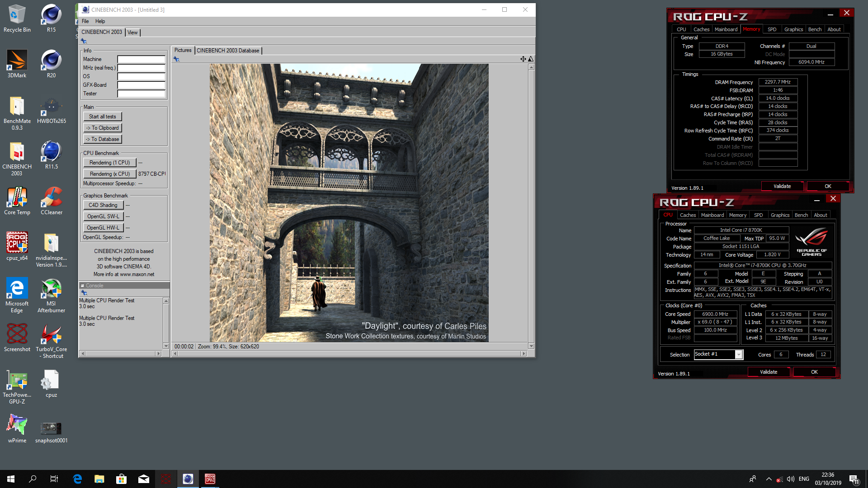Click the pin icon in the Pictures panel

[176, 59]
